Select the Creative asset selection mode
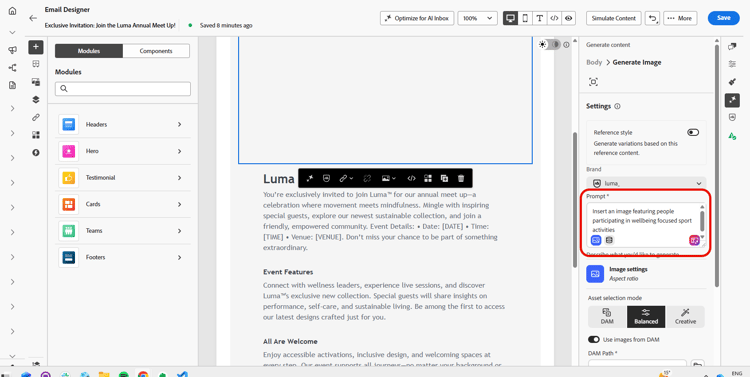 click(685, 316)
